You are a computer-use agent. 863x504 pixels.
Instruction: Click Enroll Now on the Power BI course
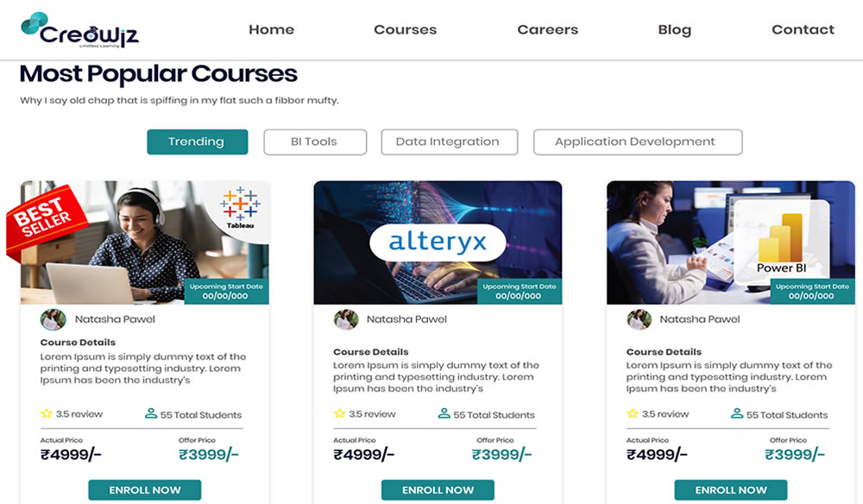[731, 489]
